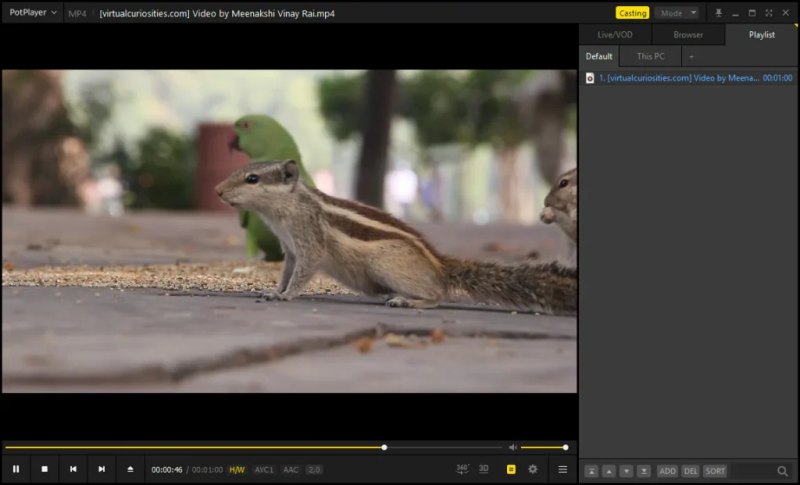Jump to the previous playlist item
The image size is (800, 485).
pos(73,469)
